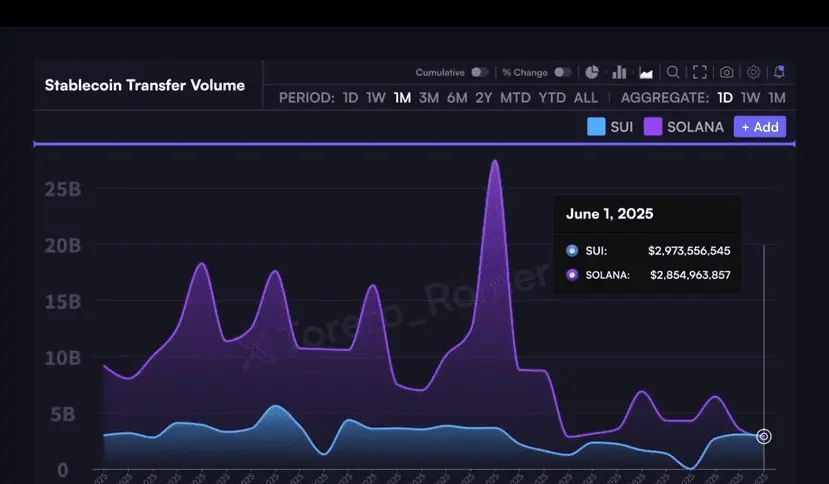Viewport: 829px width, 484px height.
Task: Switch to bar chart view icon
Action: pos(619,72)
